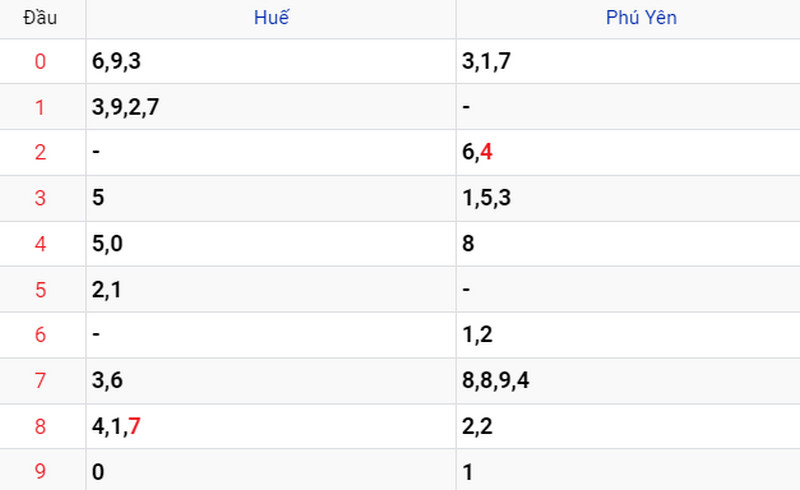800x490 pixels.
Task: Click Phú Yên cell showing 3,1,7
Action: click(x=628, y=61)
